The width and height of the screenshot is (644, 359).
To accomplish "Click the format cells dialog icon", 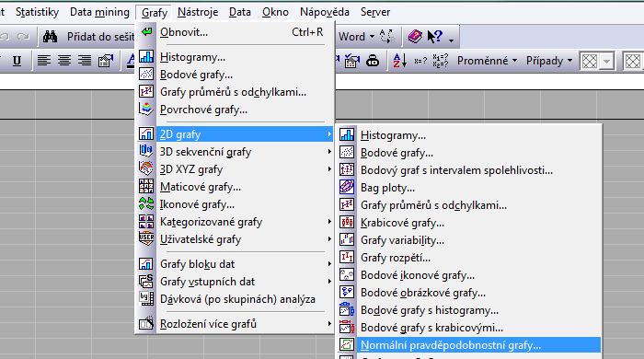I will click(x=106, y=61).
